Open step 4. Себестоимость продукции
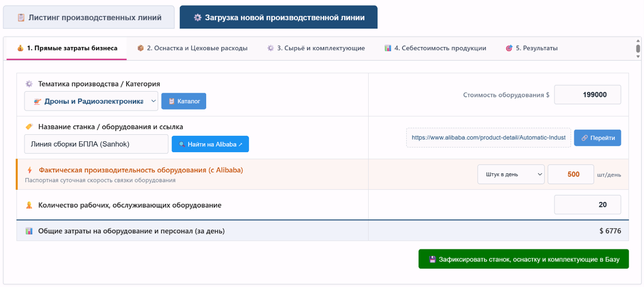The width and height of the screenshot is (644, 287). pos(435,48)
